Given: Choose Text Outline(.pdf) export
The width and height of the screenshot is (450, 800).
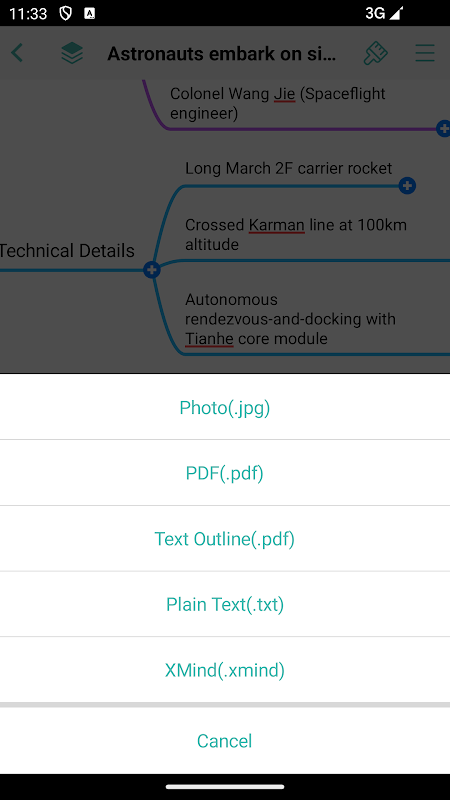Looking at the screenshot, I should click(x=225, y=539).
